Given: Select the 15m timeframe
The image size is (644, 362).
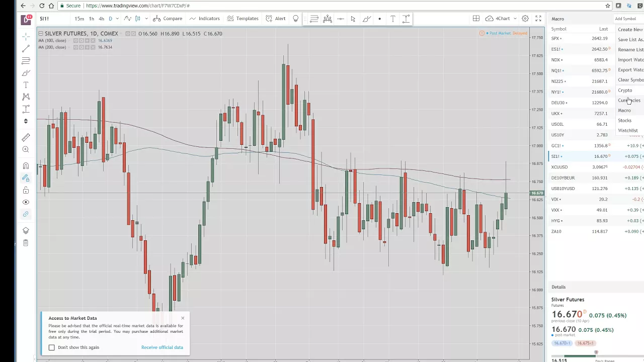Looking at the screenshot, I should tap(79, 19).
